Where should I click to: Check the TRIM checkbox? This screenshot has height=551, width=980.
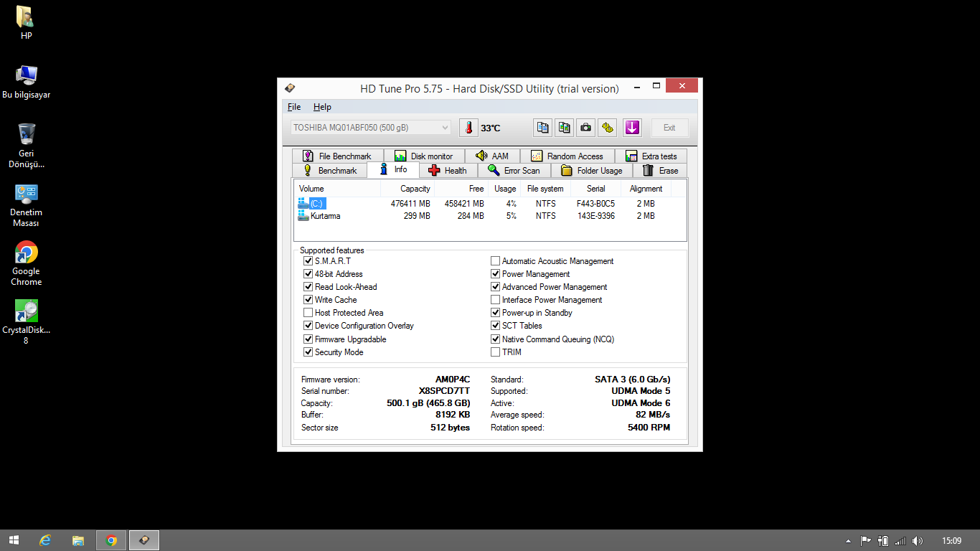(495, 352)
